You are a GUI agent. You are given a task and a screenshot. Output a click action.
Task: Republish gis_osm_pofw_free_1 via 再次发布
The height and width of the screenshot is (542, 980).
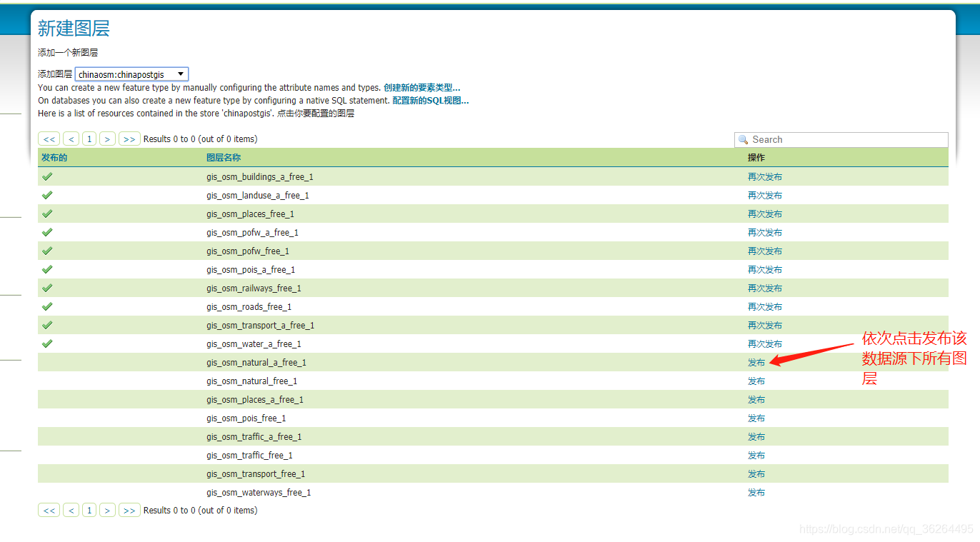click(765, 251)
